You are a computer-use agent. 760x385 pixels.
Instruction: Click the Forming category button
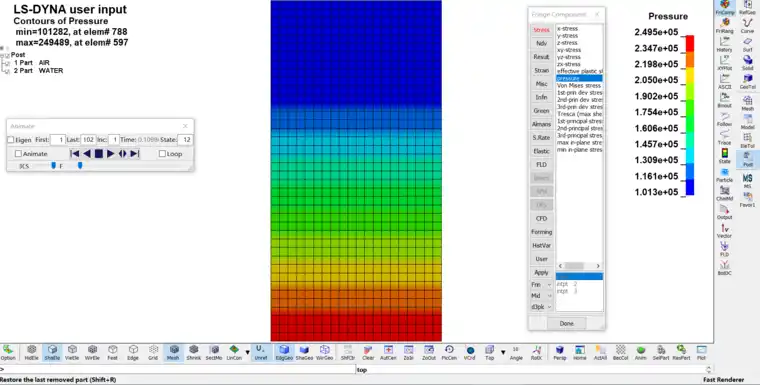point(541,232)
